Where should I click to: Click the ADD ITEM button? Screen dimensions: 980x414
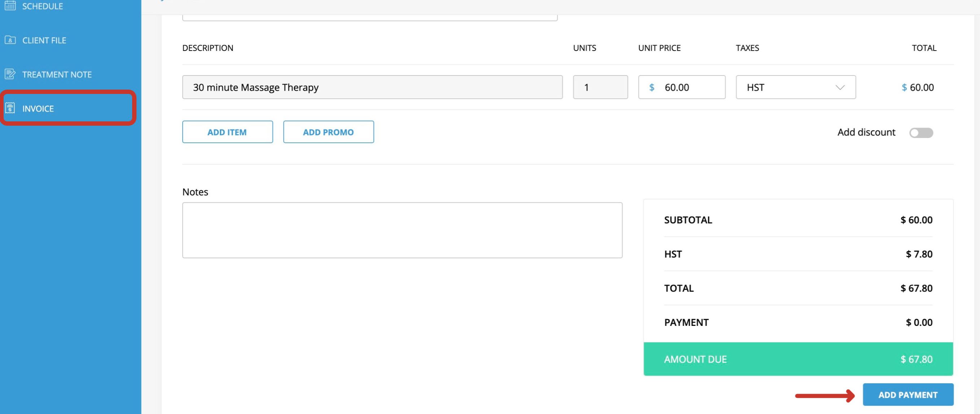227,132
